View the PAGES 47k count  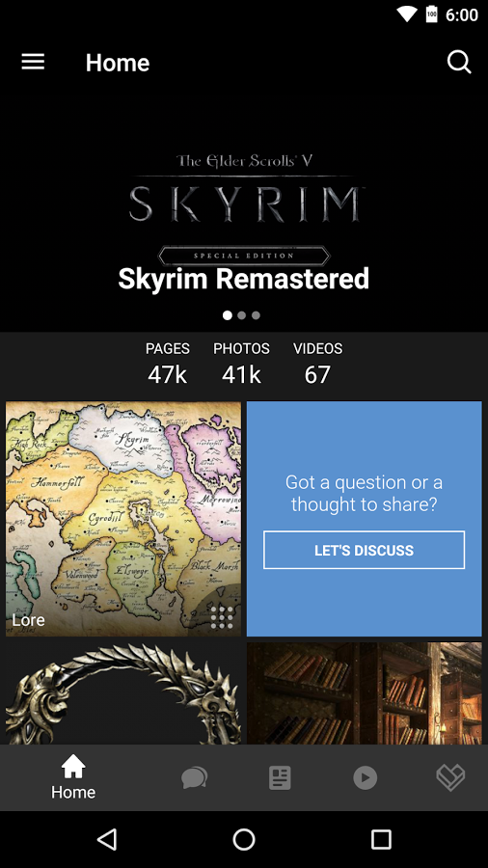(x=168, y=364)
